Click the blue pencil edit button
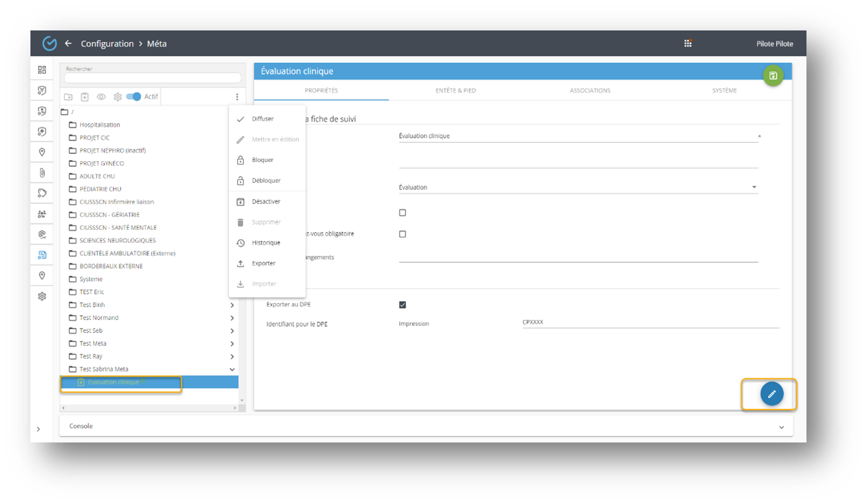 click(x=771, y=394)
